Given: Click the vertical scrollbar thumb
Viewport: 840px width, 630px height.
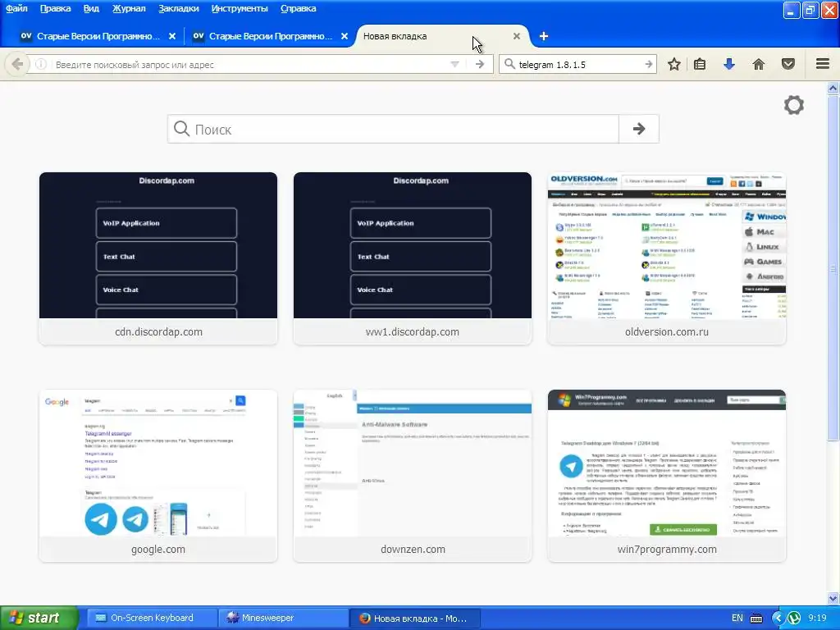Looking at the screenshot, I should [x=833, y=268].
